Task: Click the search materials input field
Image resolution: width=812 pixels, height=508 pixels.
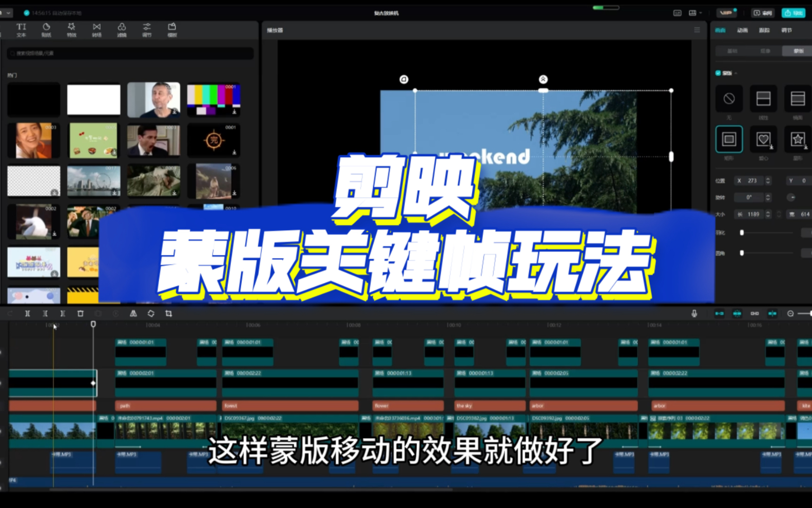Action: pyautogui.click(x=130, y=53)
